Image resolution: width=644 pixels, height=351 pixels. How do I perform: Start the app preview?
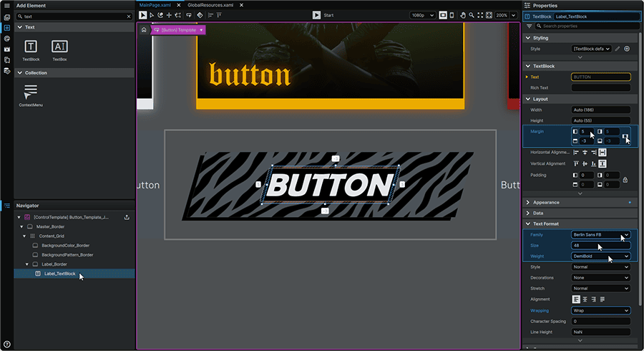[x=317, y=15]
